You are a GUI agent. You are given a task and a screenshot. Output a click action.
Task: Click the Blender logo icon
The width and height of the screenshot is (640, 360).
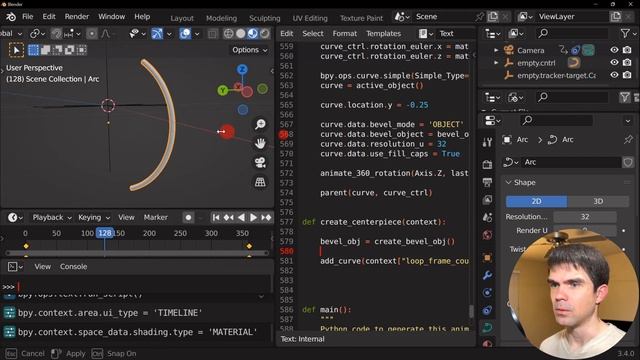click(11, 17)
